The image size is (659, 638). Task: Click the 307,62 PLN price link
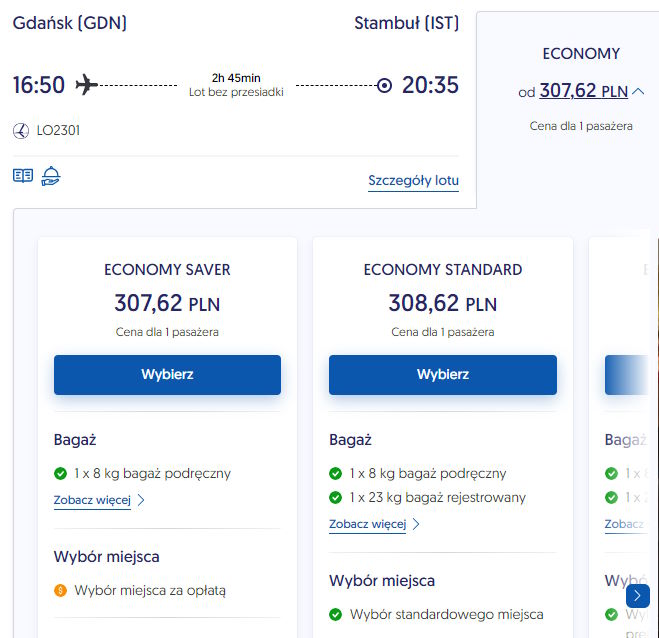tap(583, 91)
